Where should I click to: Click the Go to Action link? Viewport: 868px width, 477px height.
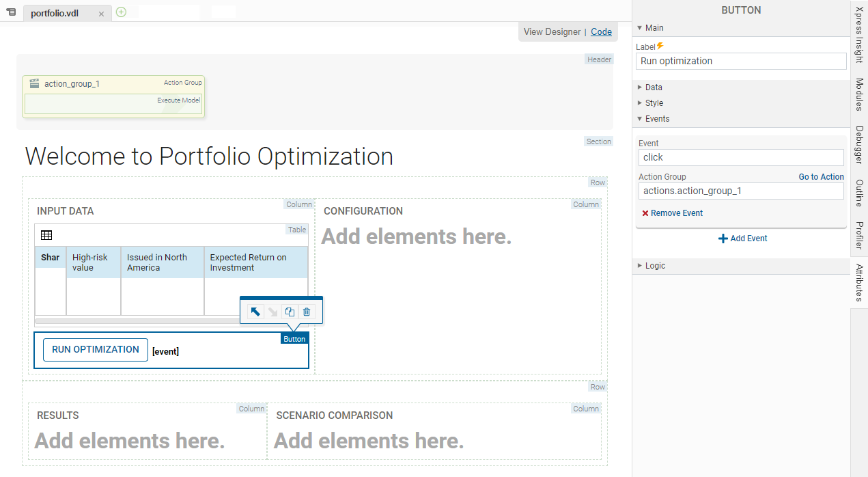[821, 177]
